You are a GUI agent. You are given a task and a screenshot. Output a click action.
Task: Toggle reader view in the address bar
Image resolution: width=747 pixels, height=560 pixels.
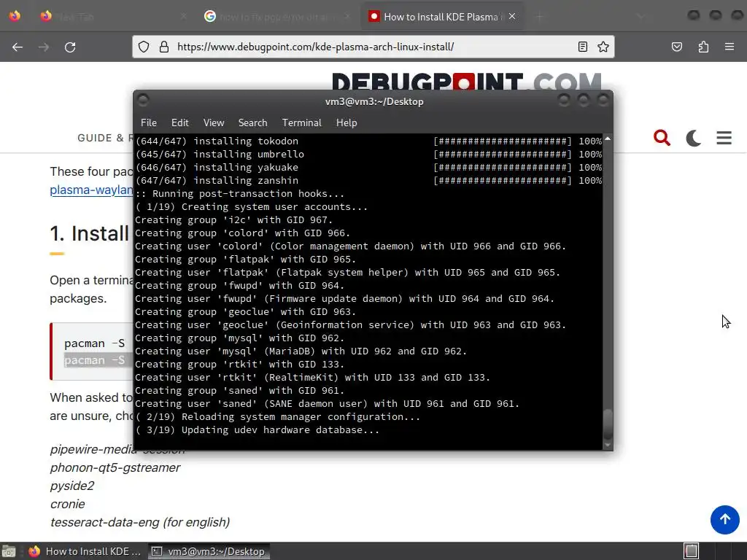(x=583, y=47)
